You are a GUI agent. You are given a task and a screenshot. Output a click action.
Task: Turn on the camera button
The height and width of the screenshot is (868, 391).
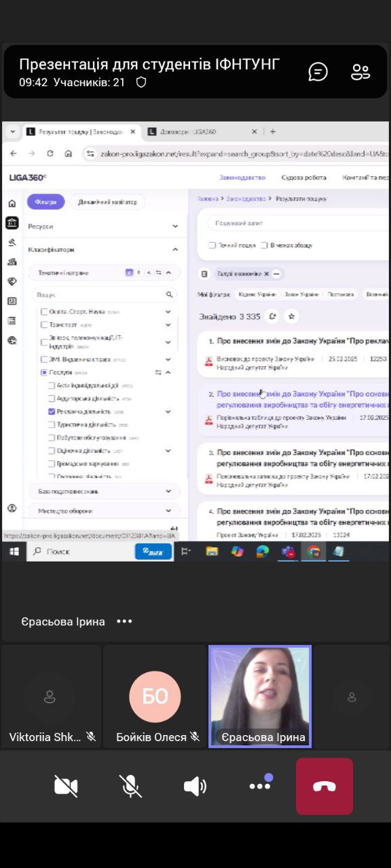[x=66, y=786]
